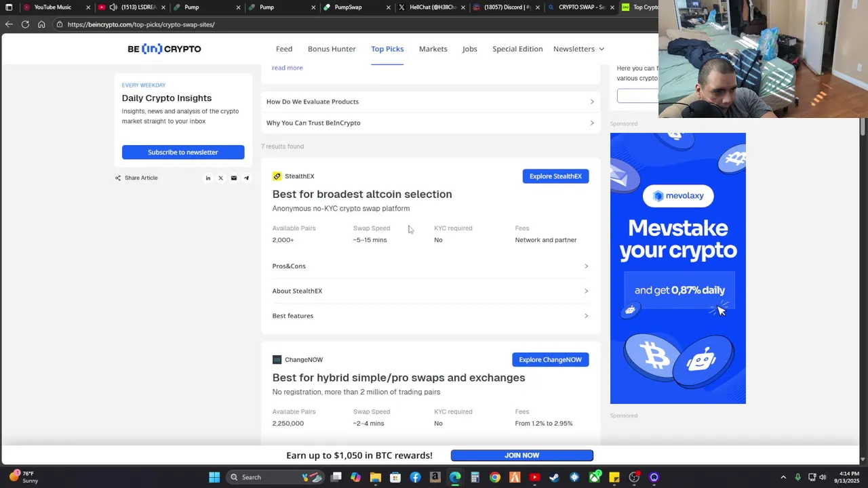Click the JOIN NOW banner button

click(x=522, y=455)
